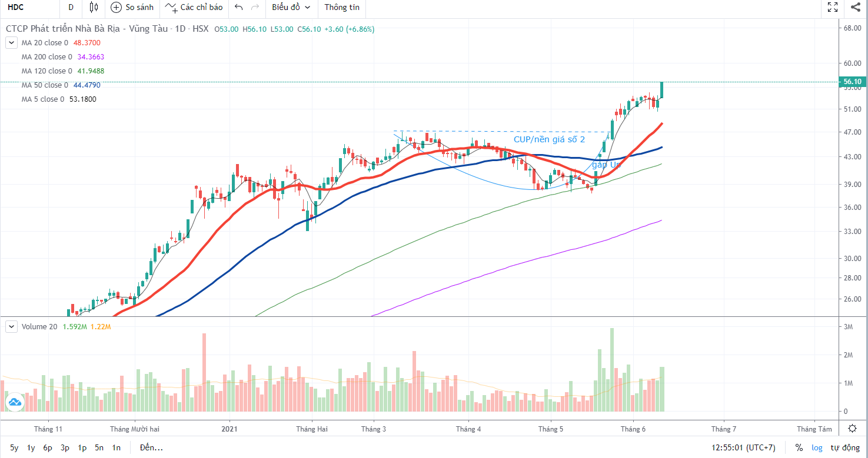Click the Đến... go-to date button

point(151,448)
